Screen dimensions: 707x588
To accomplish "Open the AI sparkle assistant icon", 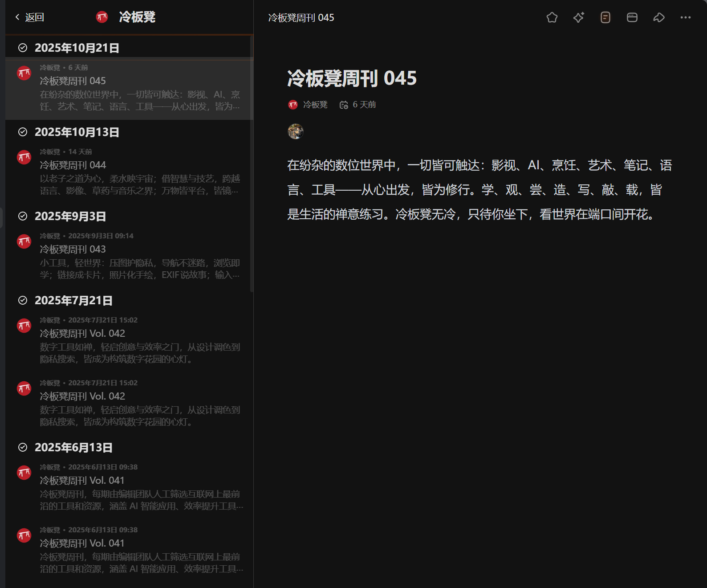I will 578,17.
